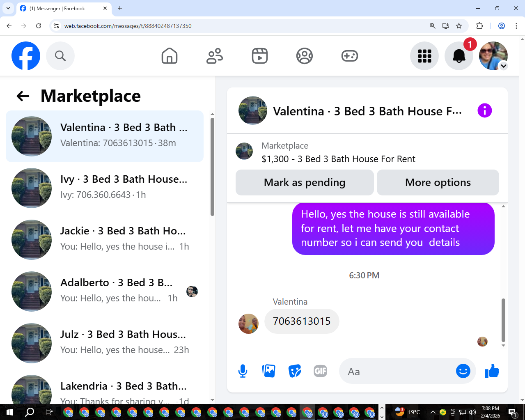This screenshot has width=525, height=420.
Task: Open the Valentina conversation in the list
Action: [105, 136]
